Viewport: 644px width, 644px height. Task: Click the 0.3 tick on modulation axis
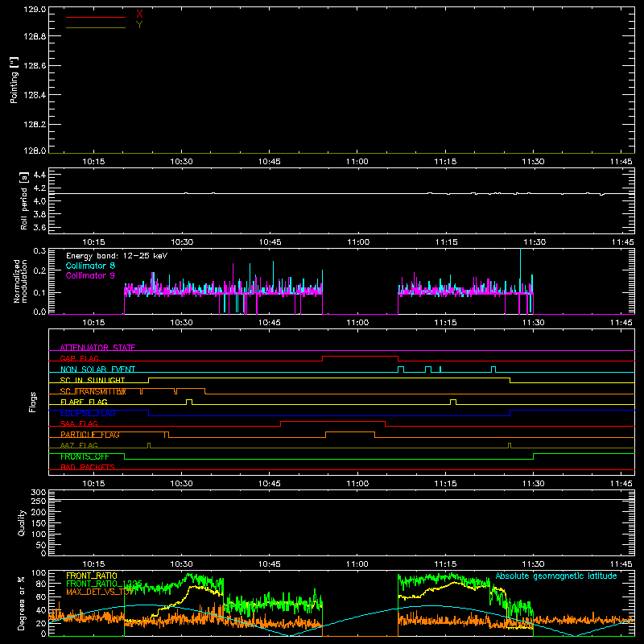click(39, 250)
